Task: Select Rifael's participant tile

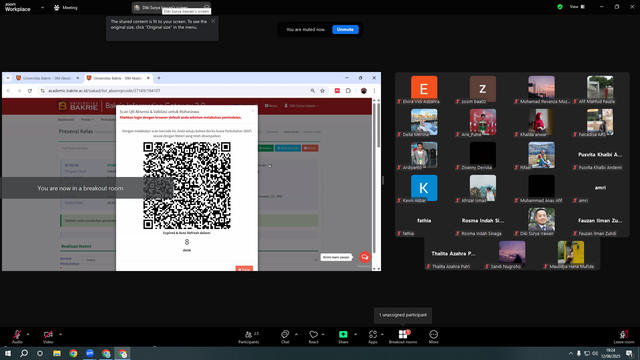Action: 541,155
